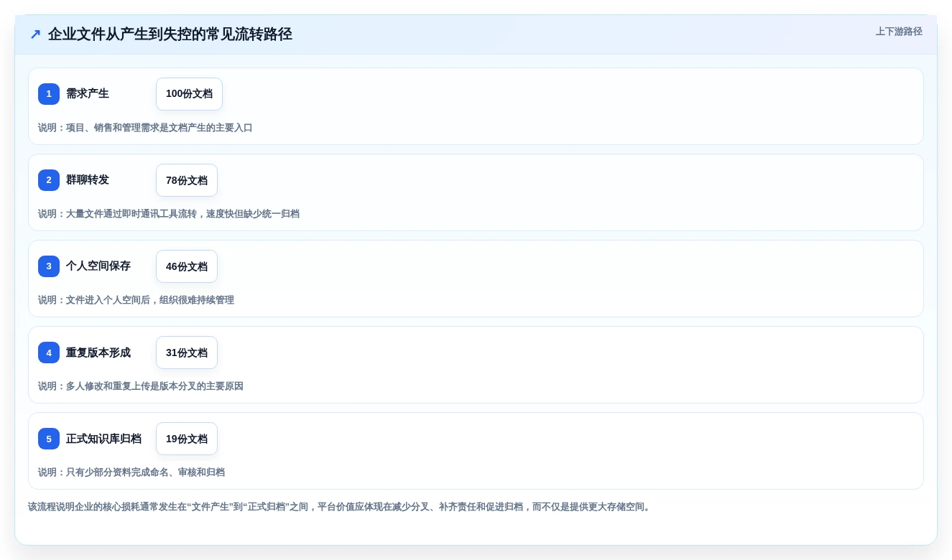Viewport: 952px width, 560px height.
Task: Select the 群聊转发 step title
Action: click(x=88, y=179)
